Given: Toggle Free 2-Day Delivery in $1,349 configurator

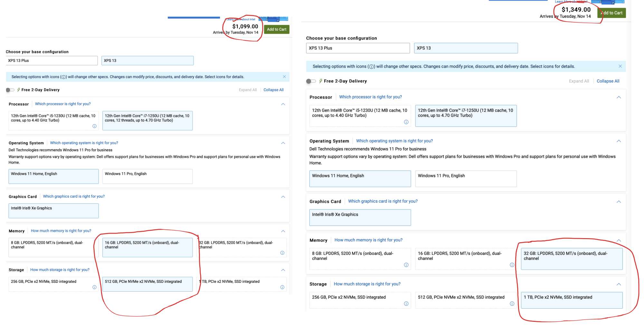Looking at the screenshot, I should 311,81.
